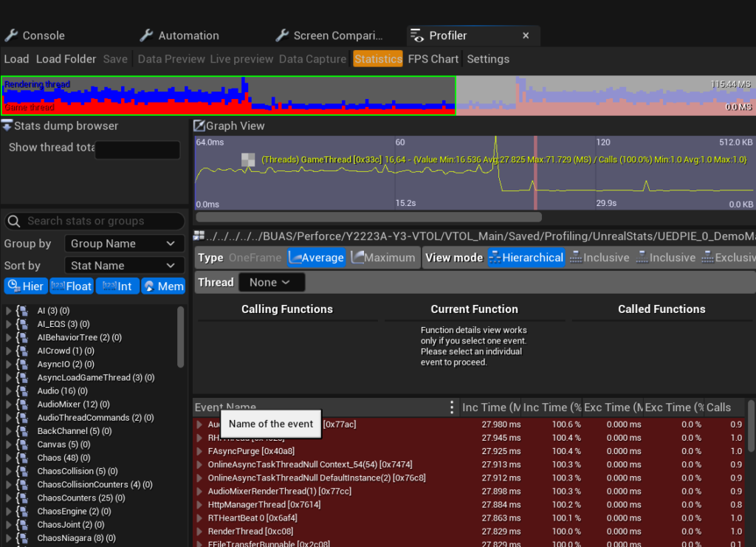The image size is (756, 547).
Task: Expand the AIBehaviorTree stats group
Action: pos(9,337)
